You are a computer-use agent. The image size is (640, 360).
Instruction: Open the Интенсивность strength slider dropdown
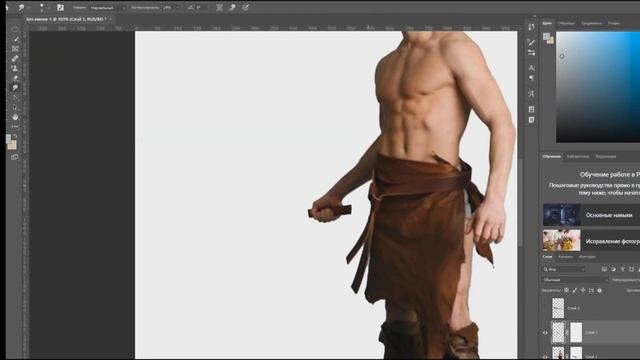click(x=177, y=7)
